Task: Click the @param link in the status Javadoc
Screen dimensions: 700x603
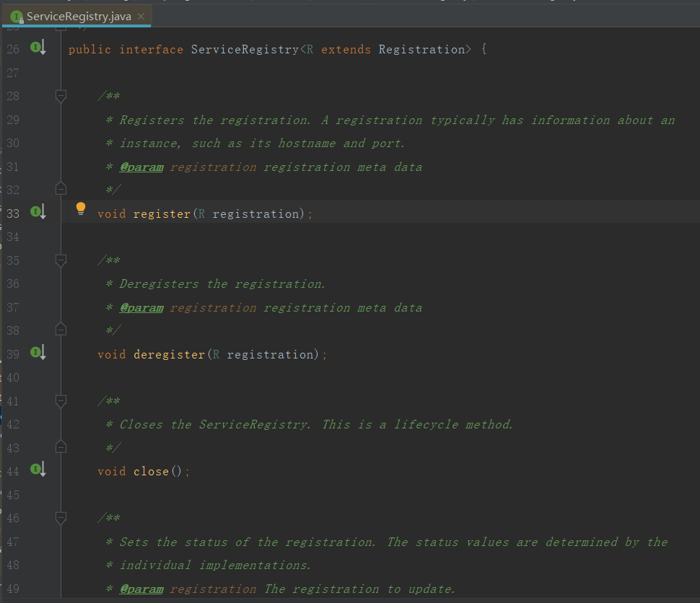Action: pos(141,589)
